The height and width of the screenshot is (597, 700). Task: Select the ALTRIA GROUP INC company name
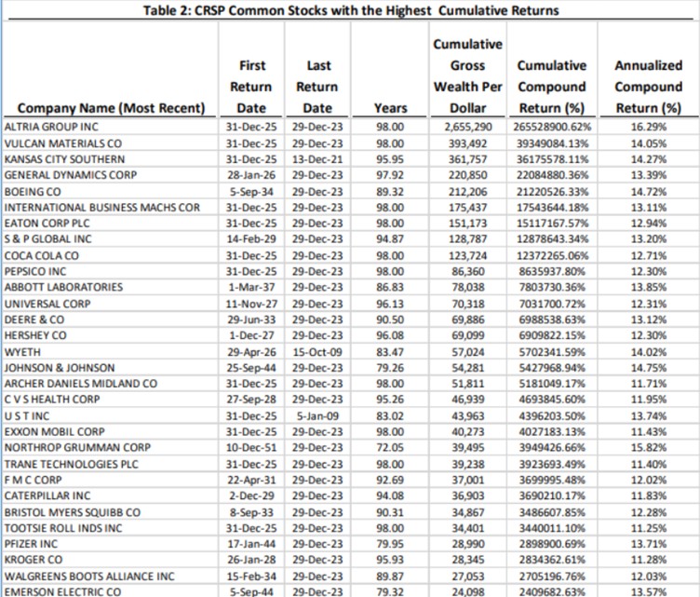51,127
